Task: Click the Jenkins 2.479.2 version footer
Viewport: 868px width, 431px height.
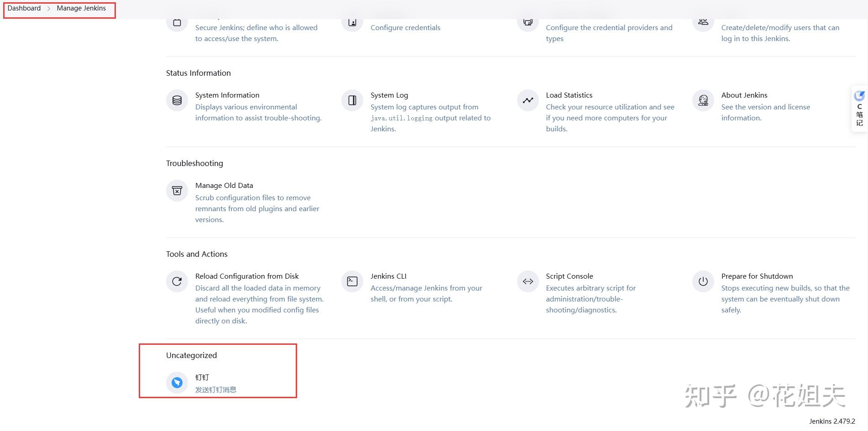Action: (832, 421)
